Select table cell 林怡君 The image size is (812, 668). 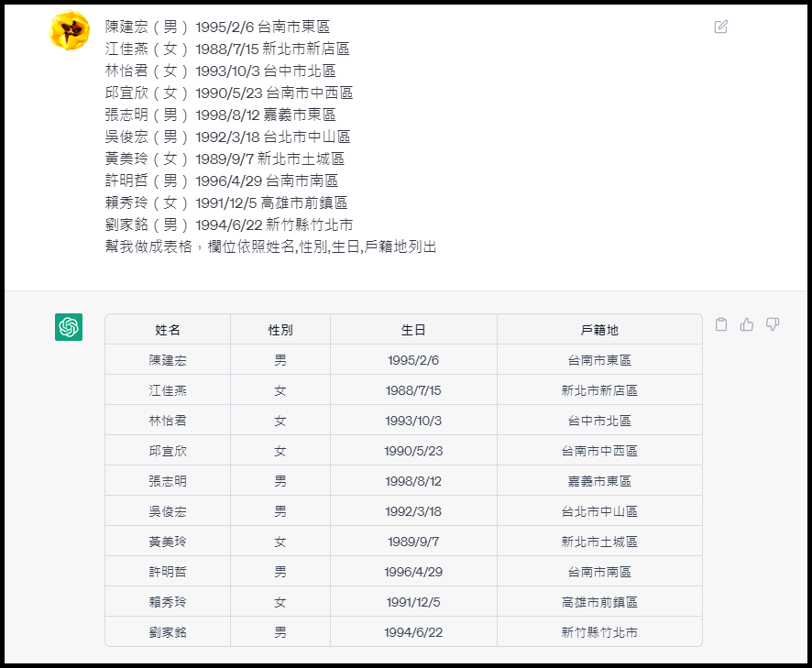point(168,421)
